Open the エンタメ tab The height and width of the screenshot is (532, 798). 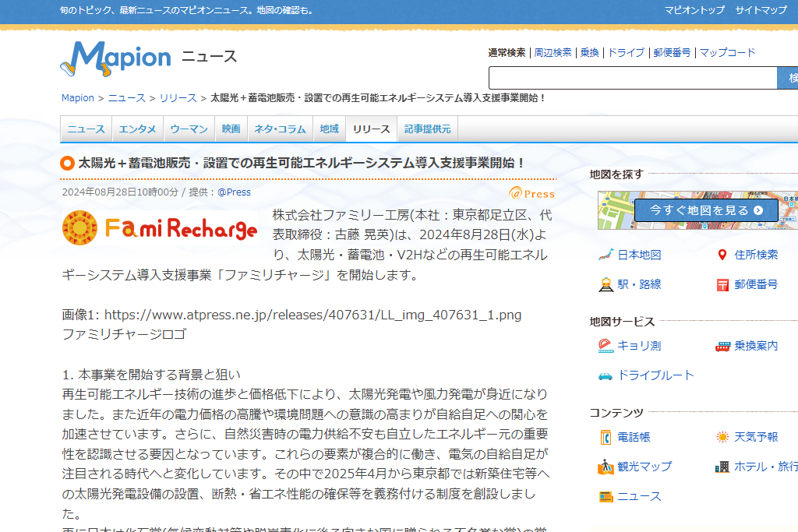coord(137,129)
